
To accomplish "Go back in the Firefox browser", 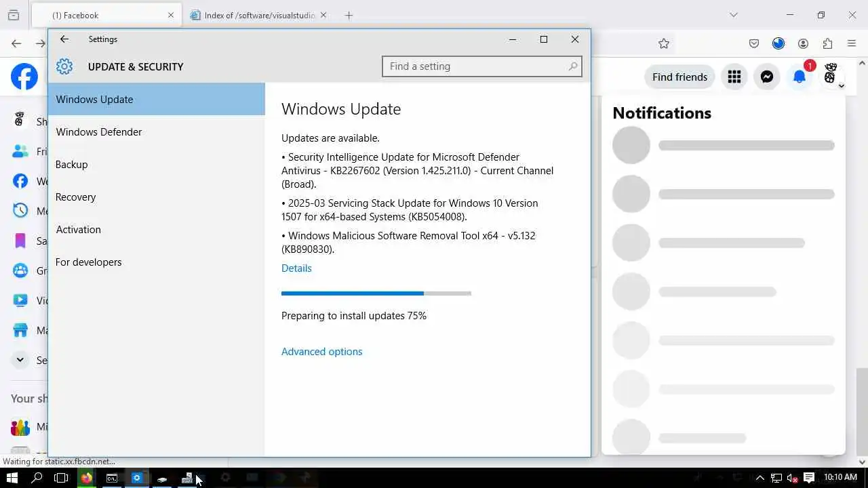I will tap(16, 43).
